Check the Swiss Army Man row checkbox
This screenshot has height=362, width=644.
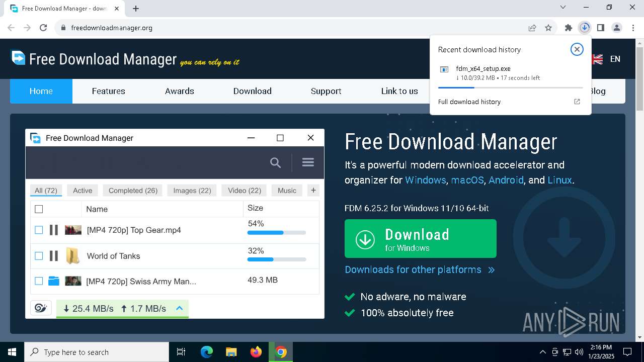coord(39,281)
